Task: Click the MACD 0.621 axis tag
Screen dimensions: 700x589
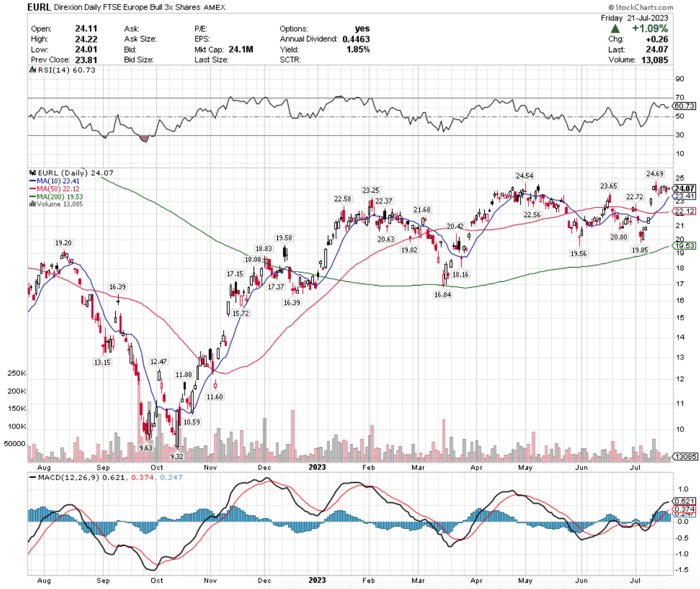Action: [685, 501]
